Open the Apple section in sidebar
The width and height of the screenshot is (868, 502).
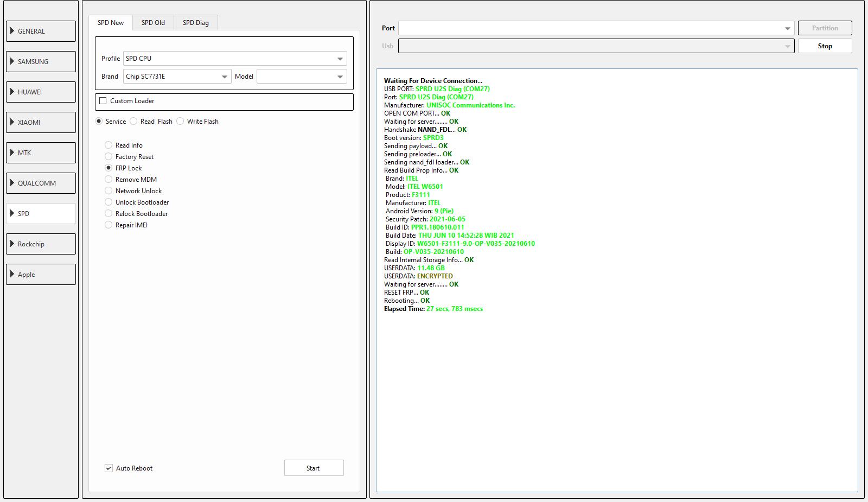click(x=41, y=274)
